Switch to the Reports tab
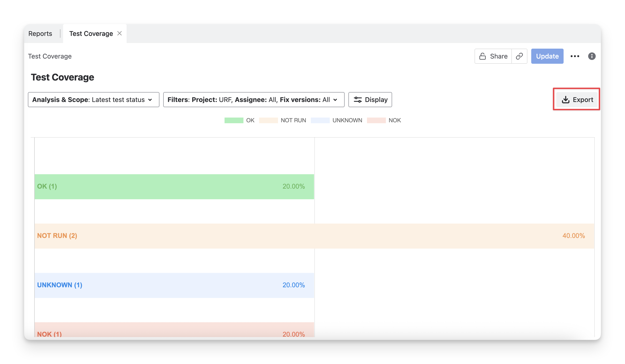Viewport: 625px width, 364px height. [40, 34]
